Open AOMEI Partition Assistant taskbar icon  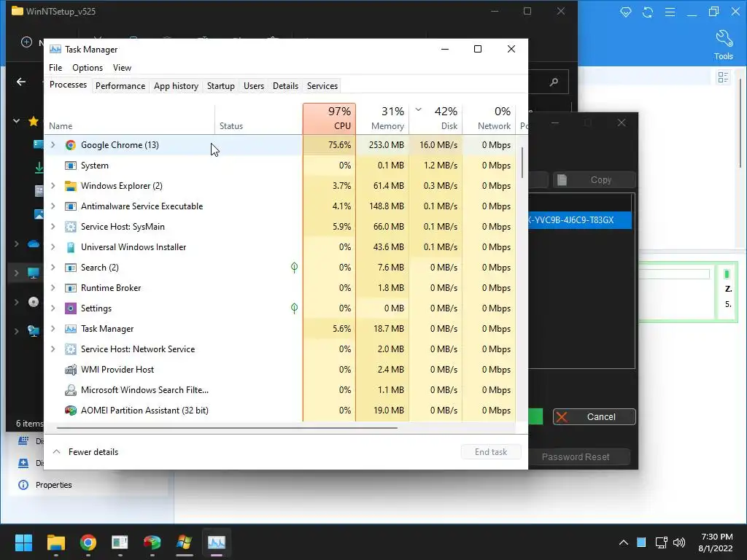pyautogui.click(x=152, y=542)
